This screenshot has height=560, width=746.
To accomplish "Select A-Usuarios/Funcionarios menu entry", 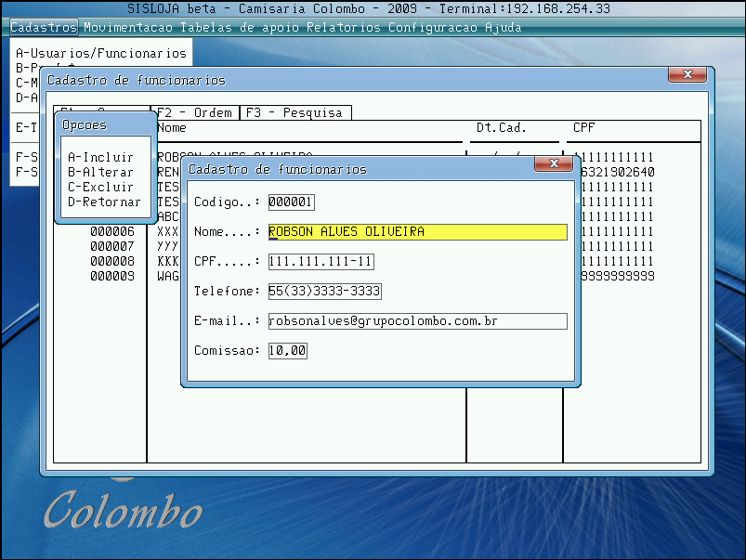I will tap(101, 53).
